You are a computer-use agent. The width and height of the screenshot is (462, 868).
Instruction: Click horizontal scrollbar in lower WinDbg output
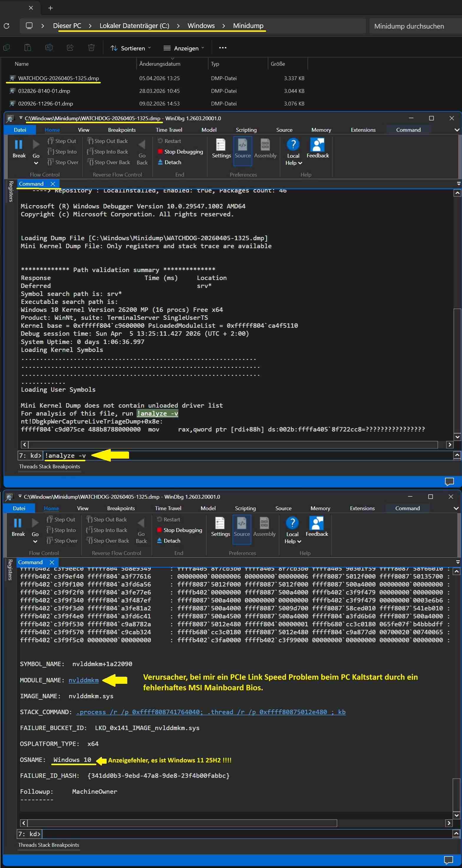click(182, 823)
